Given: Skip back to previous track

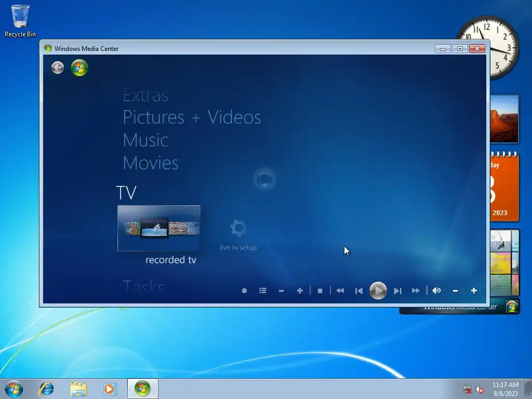Looking at the screenshot, I should 358,291.
